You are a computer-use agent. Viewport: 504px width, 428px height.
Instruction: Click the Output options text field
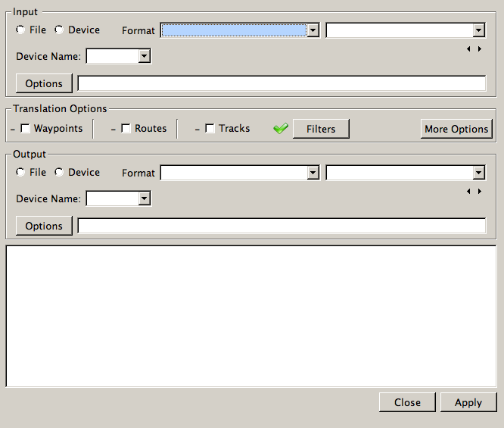coord(282,226)
